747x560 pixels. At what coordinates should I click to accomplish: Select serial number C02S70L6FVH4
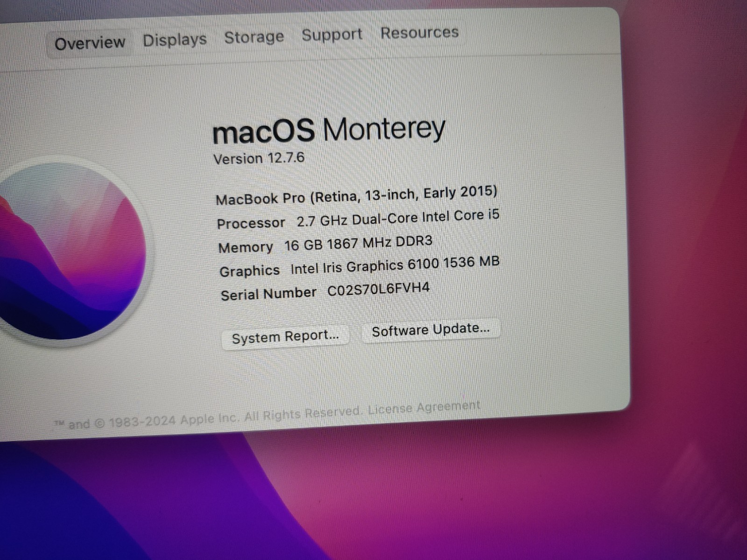tap(378, 289)
